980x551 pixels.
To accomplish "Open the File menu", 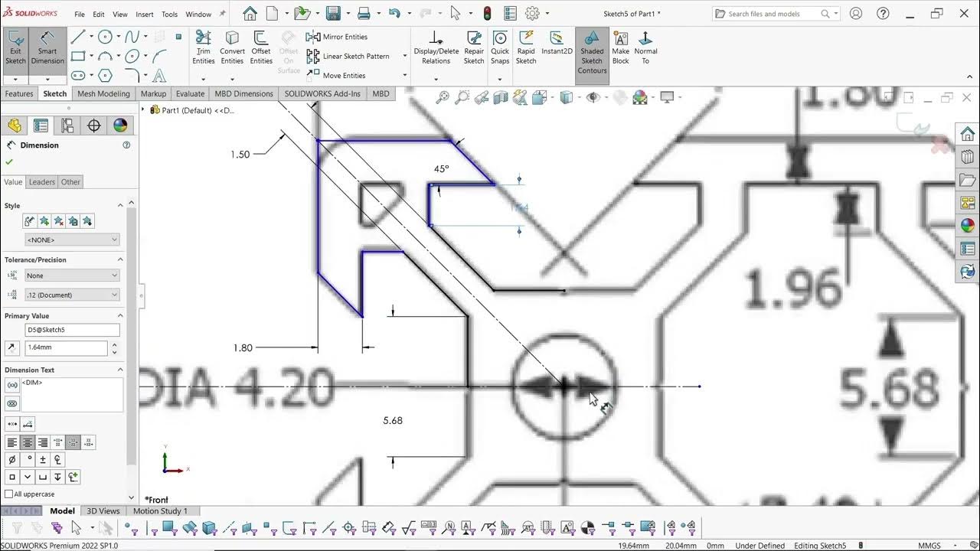I will [80, 14].
